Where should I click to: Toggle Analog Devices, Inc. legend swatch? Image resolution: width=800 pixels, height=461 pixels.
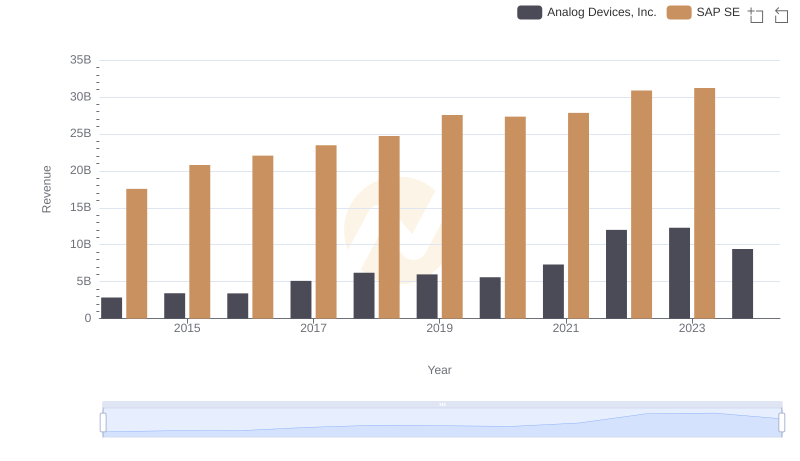[529, 12]
